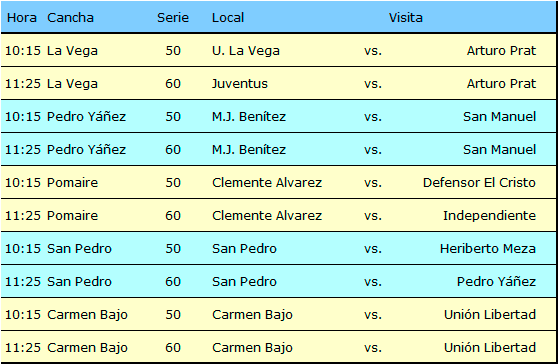Click Independiente in the Visita column

click(x=489, y=216)
